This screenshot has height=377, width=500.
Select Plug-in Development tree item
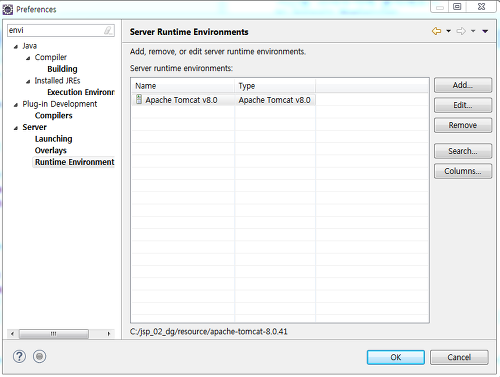tap(60, 104)
